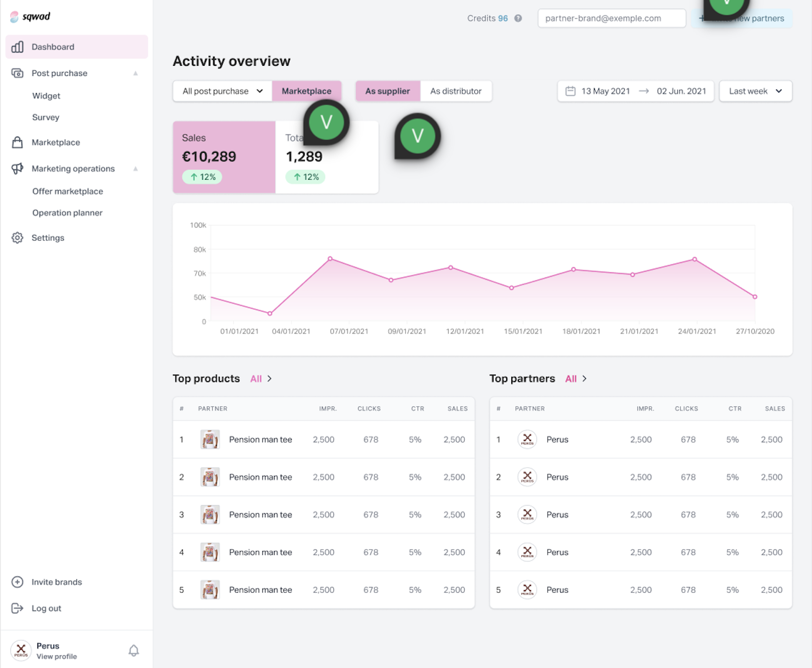
Task: Switch view to As distributor
Action: pyautogui.click(x=456, y=91)
